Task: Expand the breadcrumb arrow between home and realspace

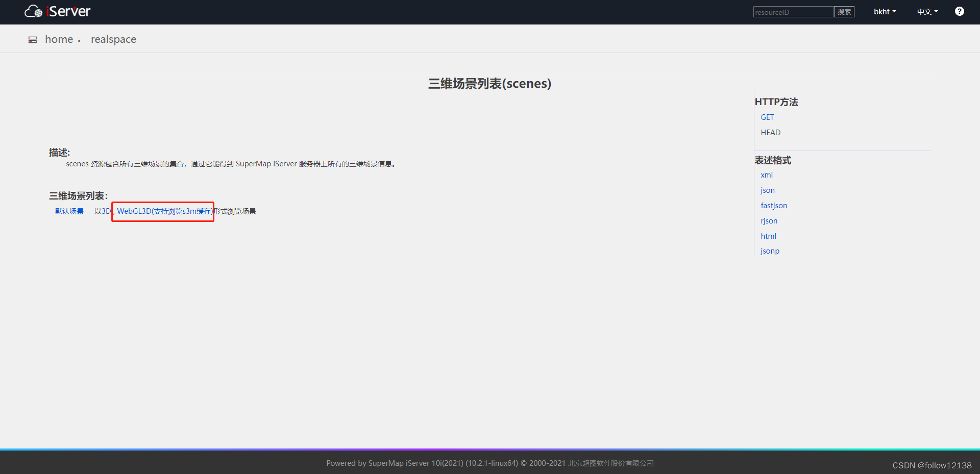Action: click(80, 40)
